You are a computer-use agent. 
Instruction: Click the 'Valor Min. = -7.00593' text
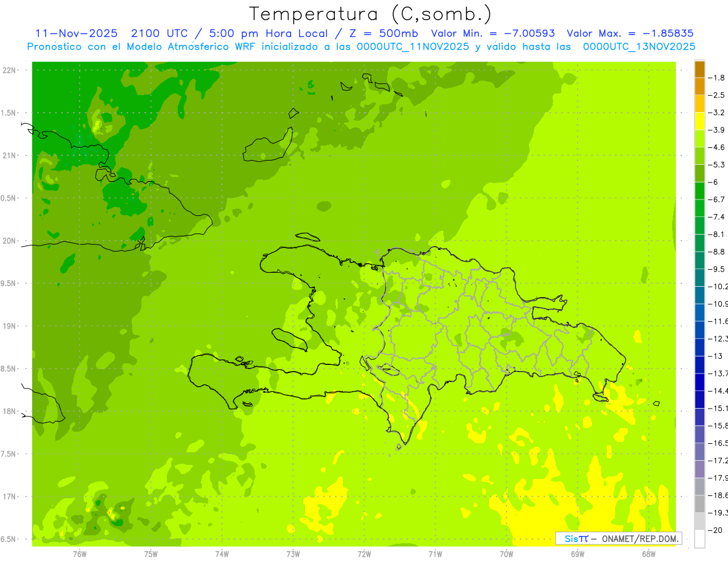[493, 33]
